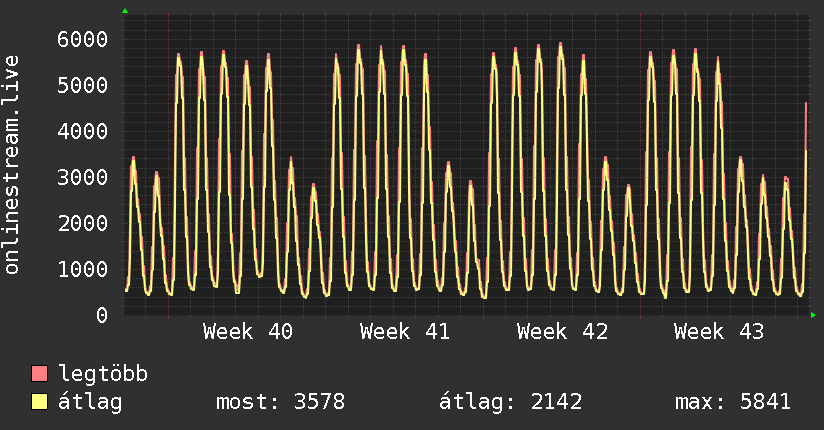The height and width of the screenshot is (430, 824).
Task: Click the 1000 y-axis label
Action: pos(83,269)
